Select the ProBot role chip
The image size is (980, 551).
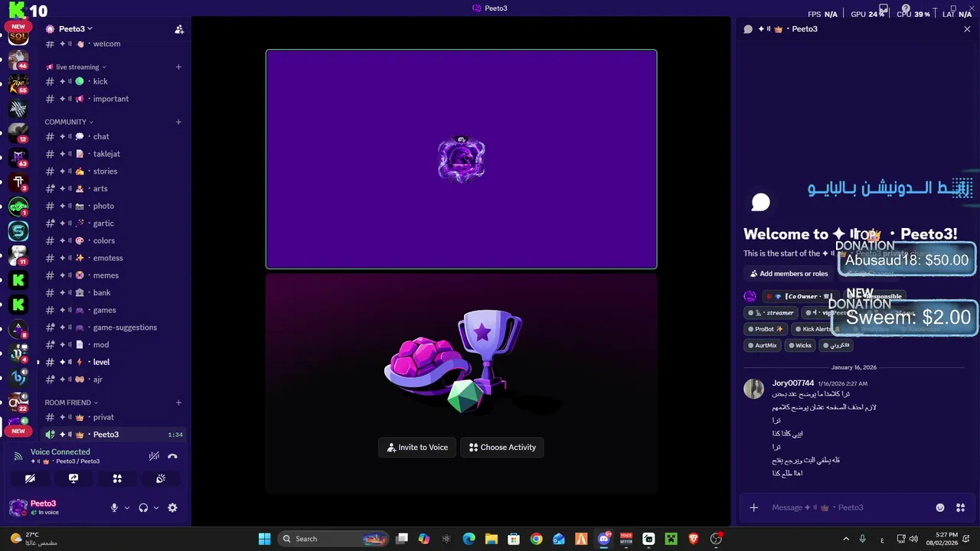click(x=766, y=329)
